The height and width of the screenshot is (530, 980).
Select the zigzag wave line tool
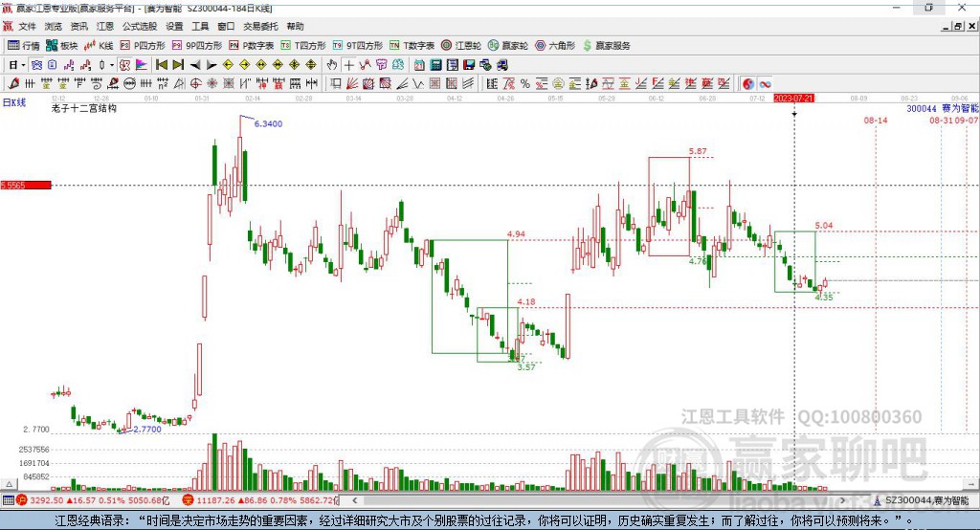[x=418, y=84]
